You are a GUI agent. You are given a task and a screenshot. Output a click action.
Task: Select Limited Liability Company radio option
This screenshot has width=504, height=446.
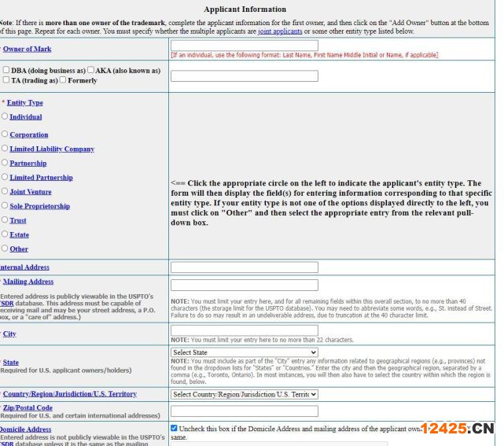5,149
